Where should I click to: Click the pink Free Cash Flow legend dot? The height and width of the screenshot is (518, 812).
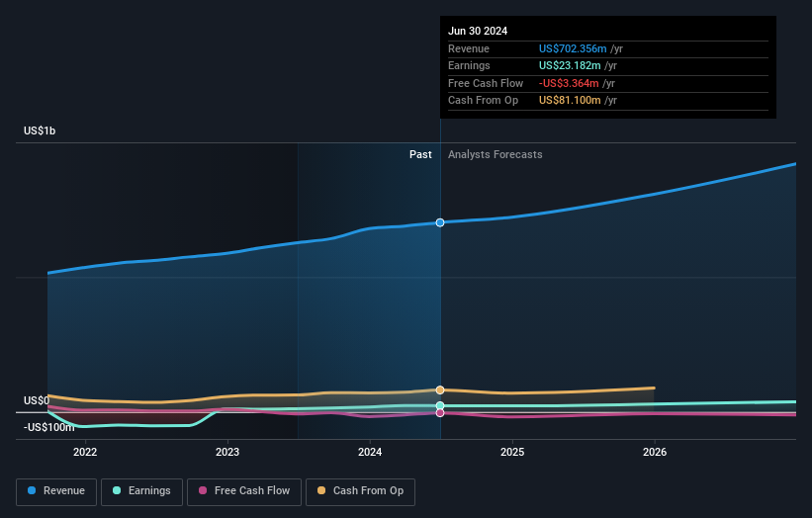[x=203, y=490]
